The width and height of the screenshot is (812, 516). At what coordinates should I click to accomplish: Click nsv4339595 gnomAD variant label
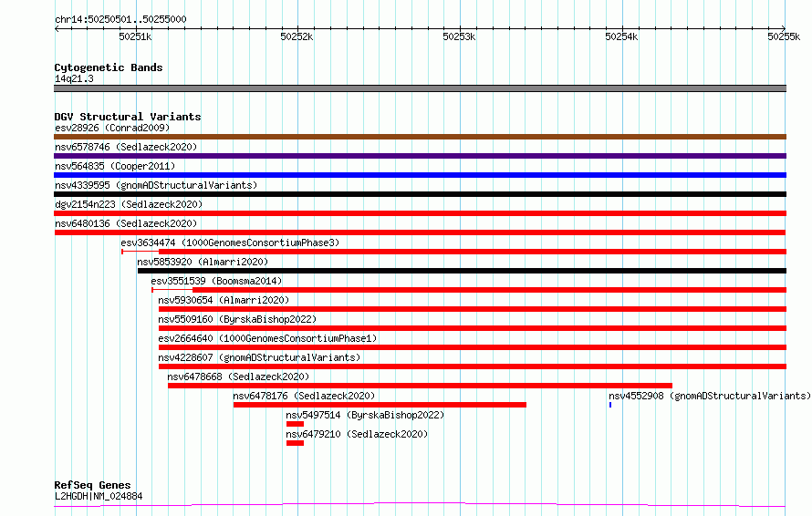click(156, 185)
